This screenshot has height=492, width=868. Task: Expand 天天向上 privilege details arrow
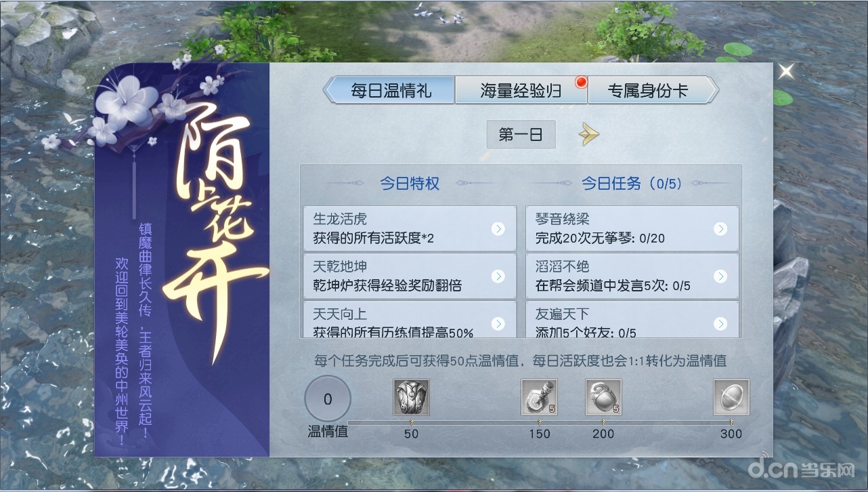point(498,323)
